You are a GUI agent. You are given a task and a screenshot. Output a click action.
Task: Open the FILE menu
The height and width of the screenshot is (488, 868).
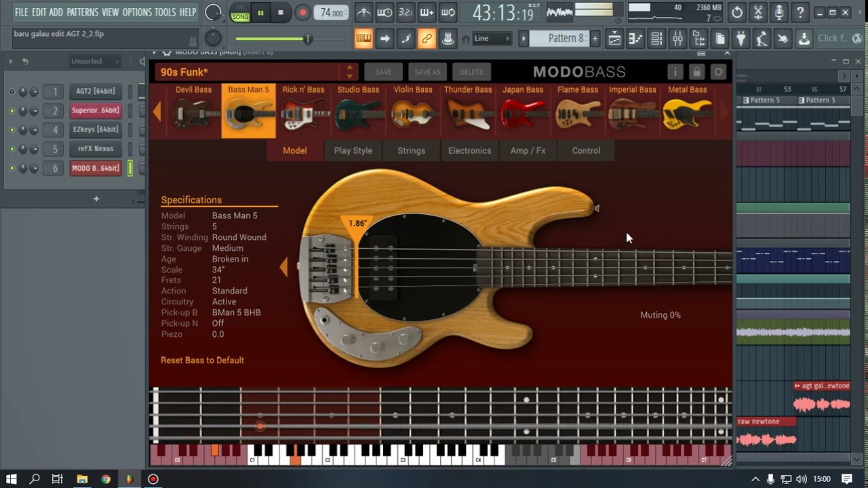(x=22, y=12)
